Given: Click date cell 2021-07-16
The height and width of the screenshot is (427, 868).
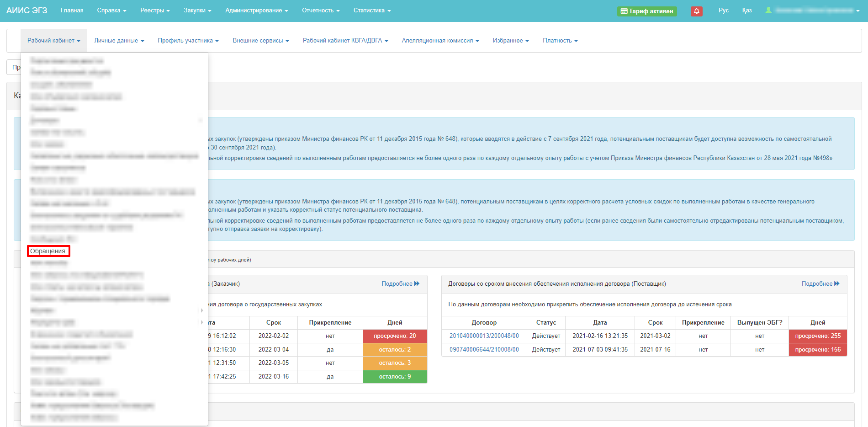Looking at the screenshot, I should (655, 350).
